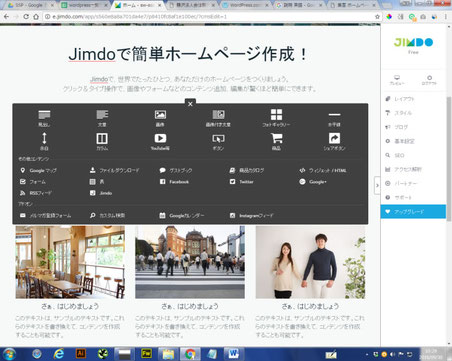This screenshot has height=361, width=452.
Task: Open Preview (プレビュー) in Jimdo sidebar
Action: point(397,80)
